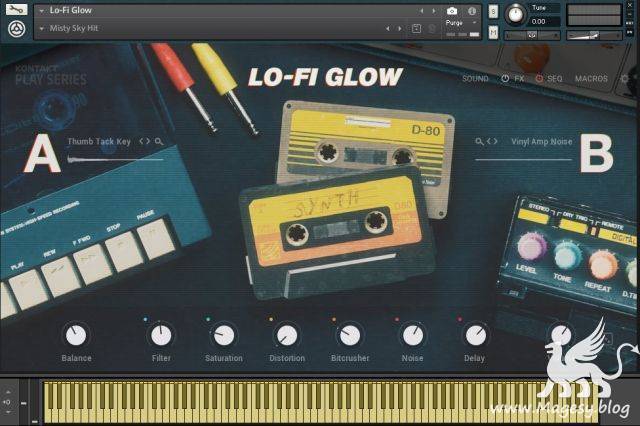640x426 pixels.
Task: Click the output volume slider
Action: pyautogui.click(x=594, y=36)
